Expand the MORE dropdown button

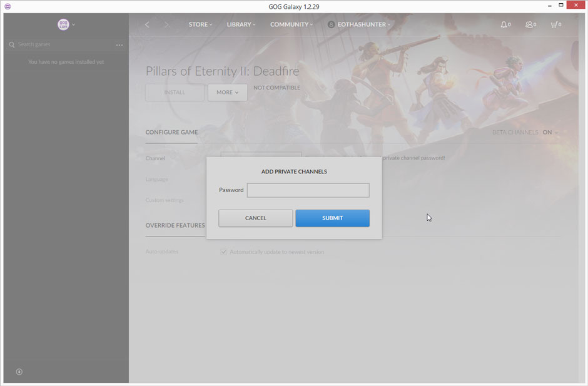tap(228, 93)
